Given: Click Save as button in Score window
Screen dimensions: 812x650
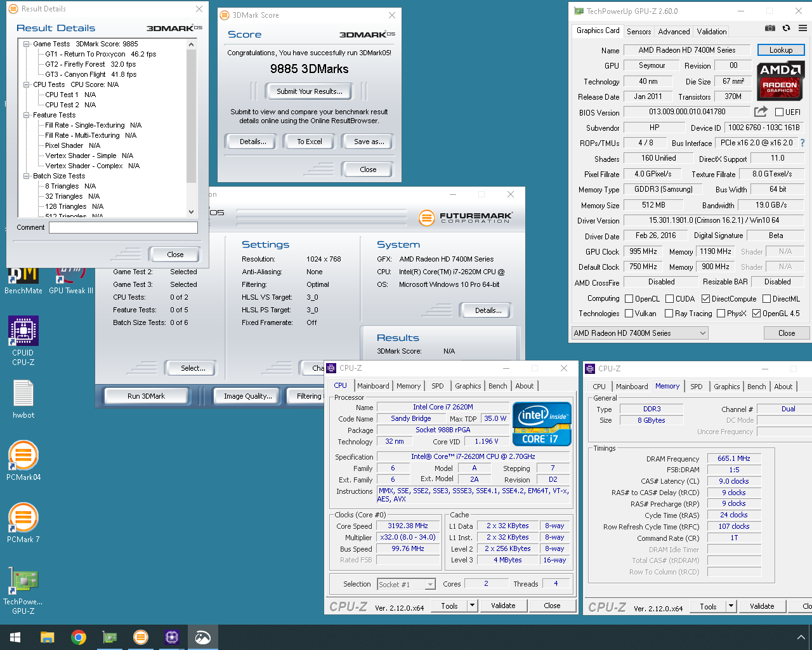Looking at the screenshot, I should 369,142.
